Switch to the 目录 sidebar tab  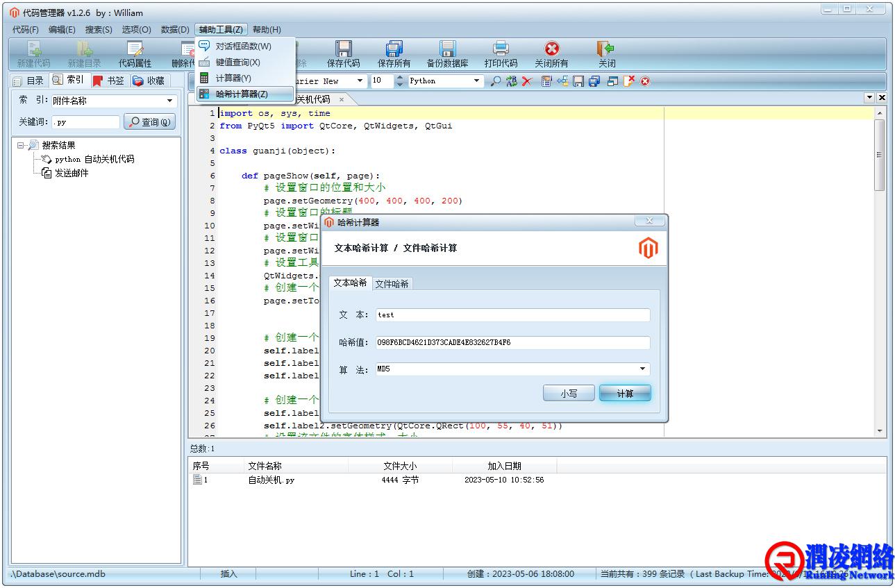click(28, 81)
